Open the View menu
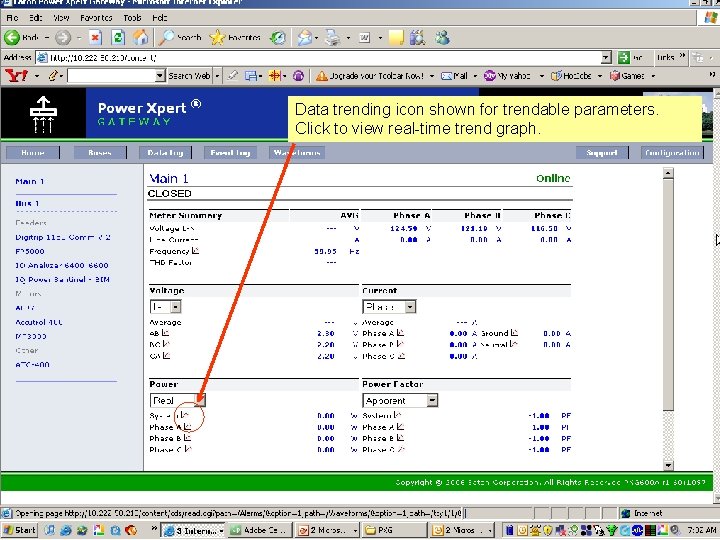The image size is (720, 540). click(x=61, y=18)
